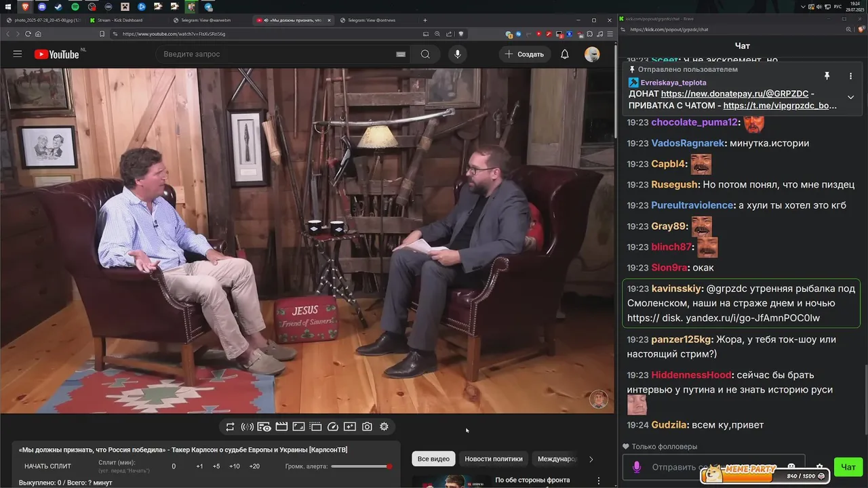Open Discord from the taskbar

(41, 6)
